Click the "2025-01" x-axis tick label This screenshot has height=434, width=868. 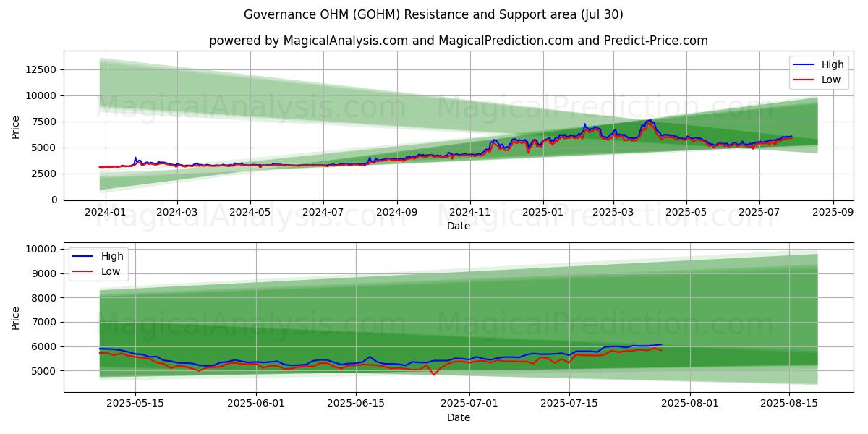pyautogui.click(x=542, y=212)
